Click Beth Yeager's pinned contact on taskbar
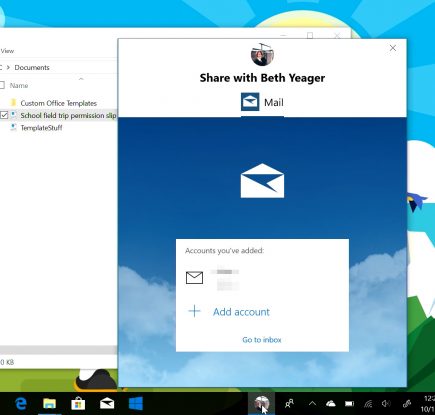 click(x=262, y=404)
